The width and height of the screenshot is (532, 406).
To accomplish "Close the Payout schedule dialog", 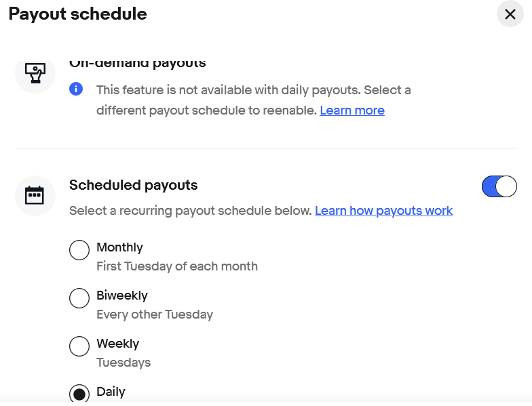I will click(x=510, y=14).
